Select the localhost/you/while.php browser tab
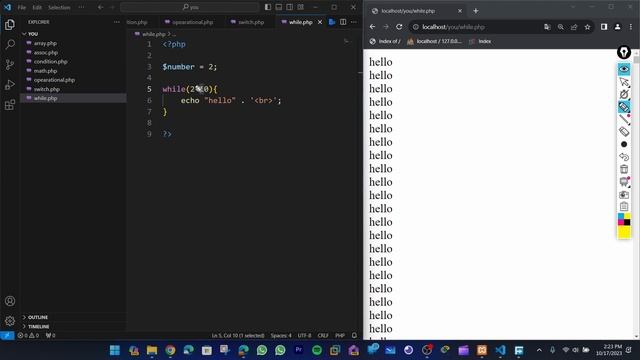640x360 pixels. [416, 11]
